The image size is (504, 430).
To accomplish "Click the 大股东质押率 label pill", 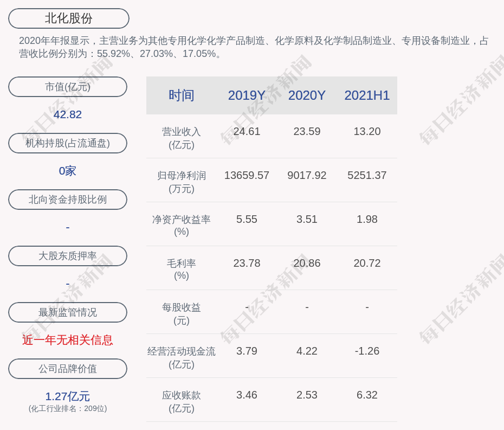I will tap(68, 256).
